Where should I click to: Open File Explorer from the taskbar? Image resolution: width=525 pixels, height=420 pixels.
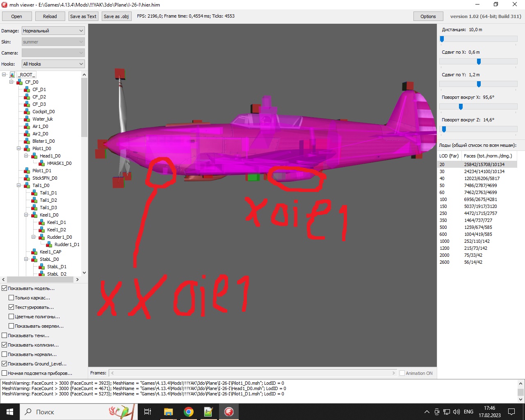168,412
